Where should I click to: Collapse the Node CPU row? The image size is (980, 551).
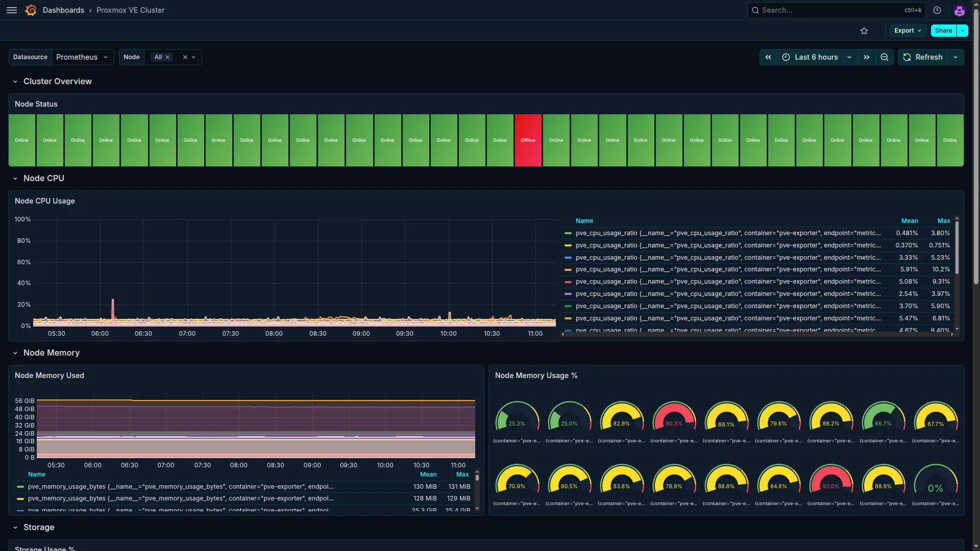coord(15,179)
